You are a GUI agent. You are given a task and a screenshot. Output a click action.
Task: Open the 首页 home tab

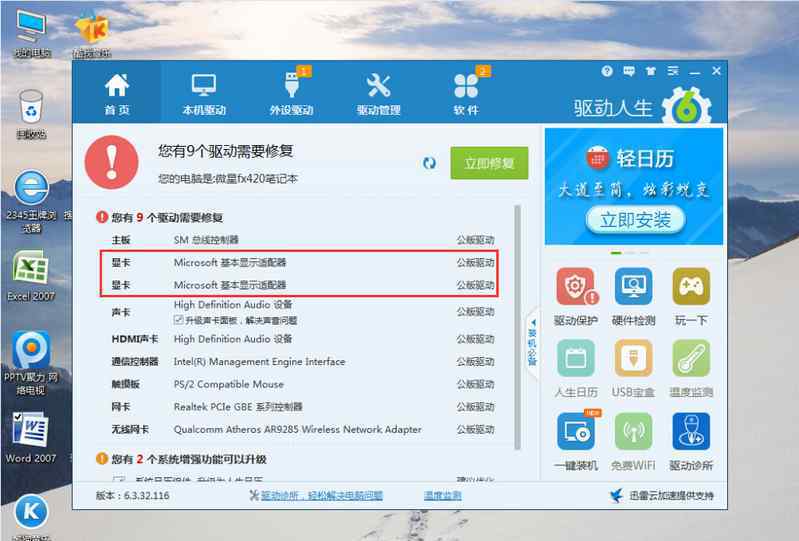pos(117,94)
